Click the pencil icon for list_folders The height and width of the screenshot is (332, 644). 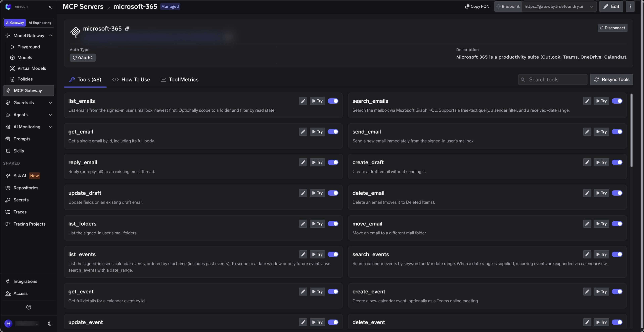coord(303,224)
